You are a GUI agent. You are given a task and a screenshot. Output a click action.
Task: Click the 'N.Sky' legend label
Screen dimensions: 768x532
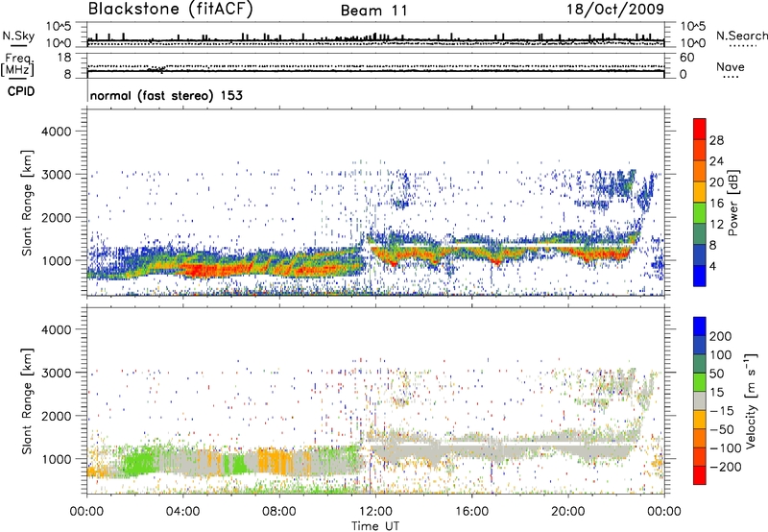coord(18,36)
